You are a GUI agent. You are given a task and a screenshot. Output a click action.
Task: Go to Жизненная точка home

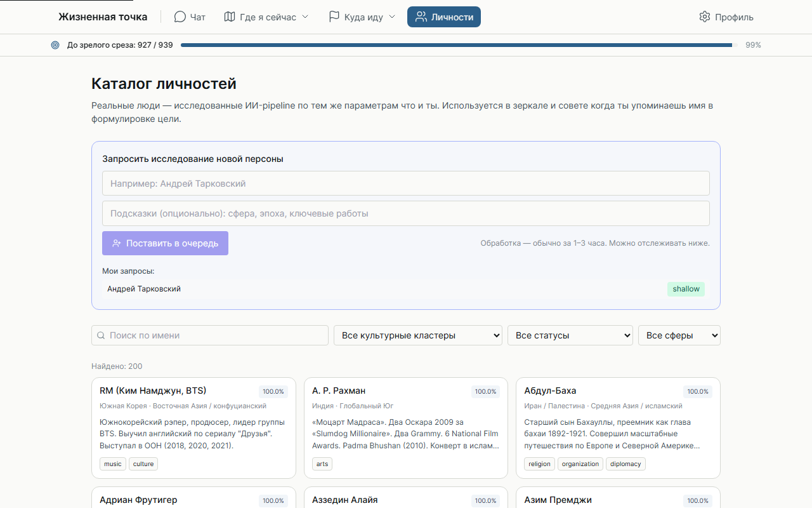(103, 17)
